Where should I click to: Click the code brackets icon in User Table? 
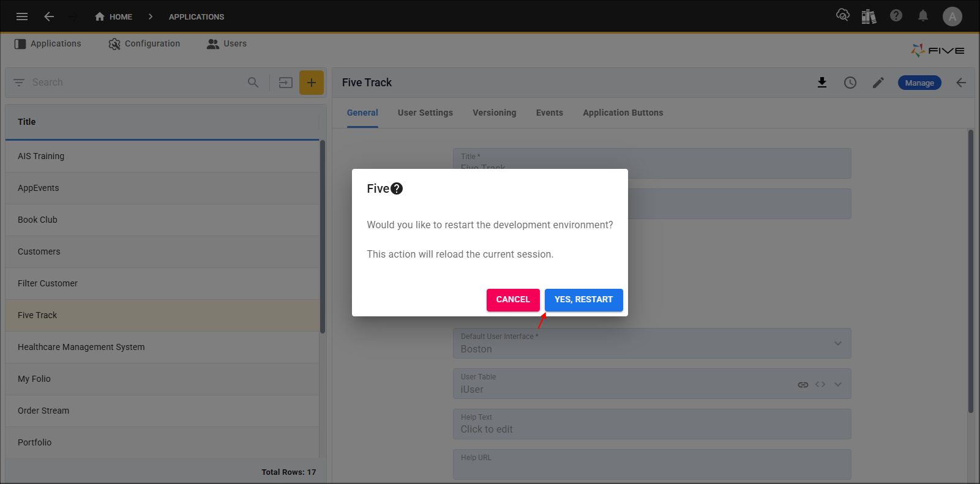[x=820, y=384]
